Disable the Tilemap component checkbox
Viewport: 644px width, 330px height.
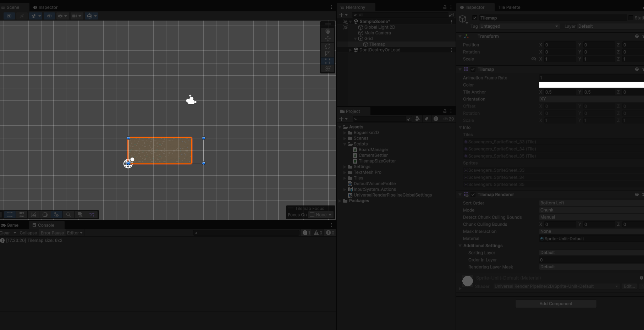pyautogui.click(x=473, y=69)
